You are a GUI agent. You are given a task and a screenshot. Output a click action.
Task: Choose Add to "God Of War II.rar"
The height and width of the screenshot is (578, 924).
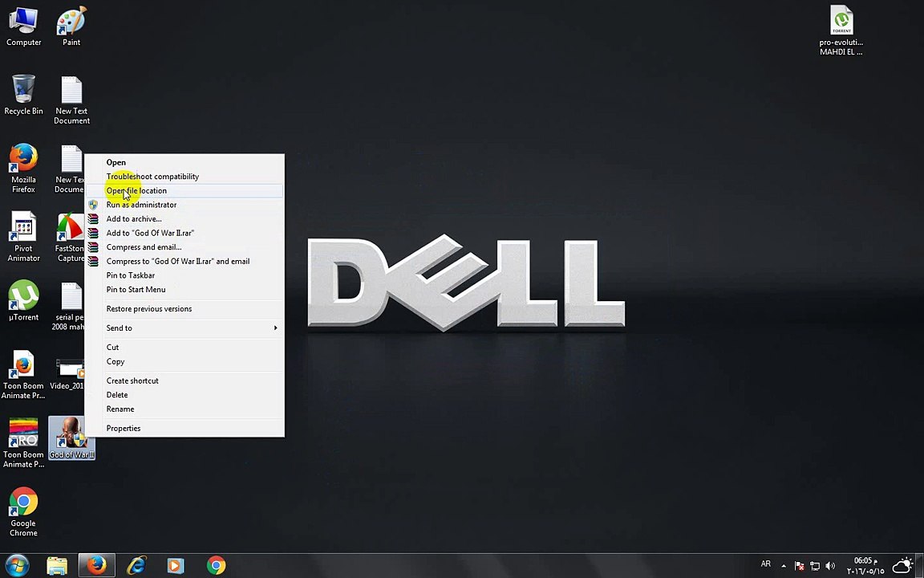(184, 233)
